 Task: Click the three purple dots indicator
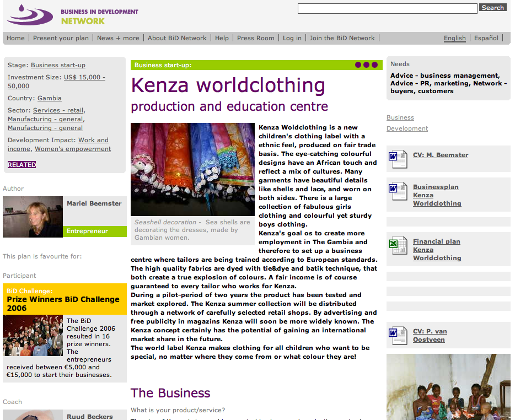[x=366, y=65]
